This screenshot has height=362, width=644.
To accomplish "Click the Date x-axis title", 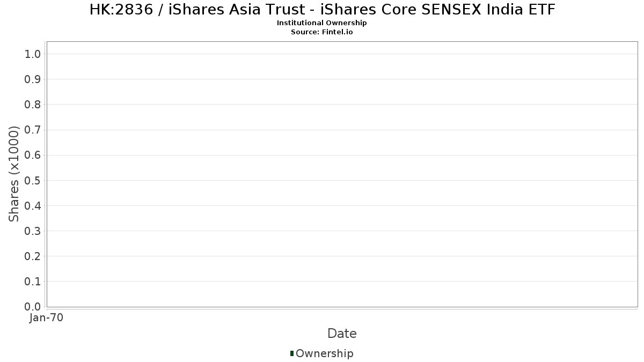I will tap(342, 334).
